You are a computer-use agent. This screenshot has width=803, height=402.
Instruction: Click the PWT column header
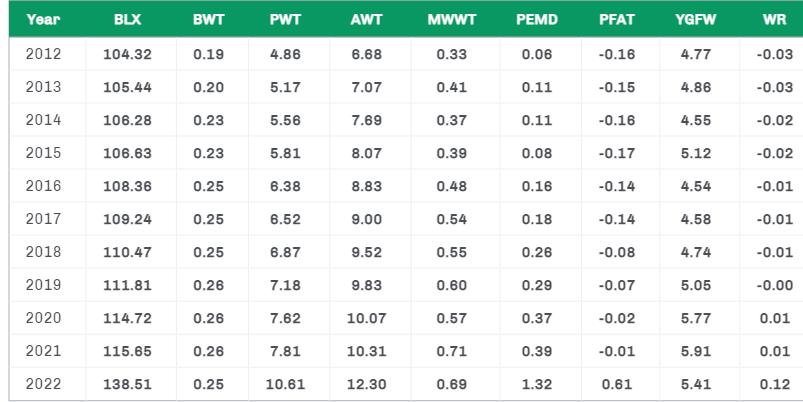point(286,19)
